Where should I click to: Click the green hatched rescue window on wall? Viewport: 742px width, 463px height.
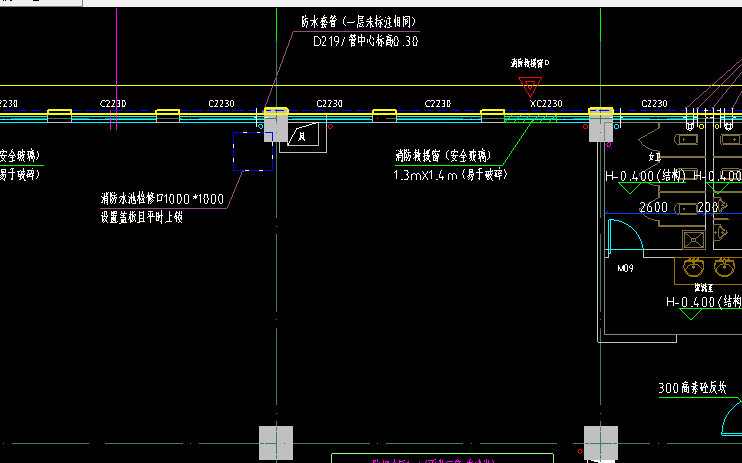531,118
